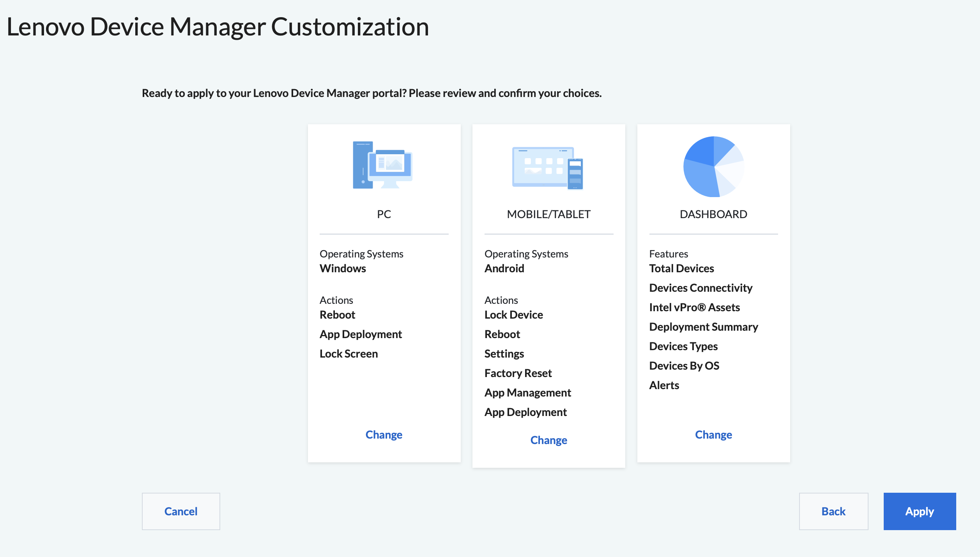Click 'Settings' action text
The width and height of the screenshot is (980, 557).
pyautogui.click(x=504, y=354)
